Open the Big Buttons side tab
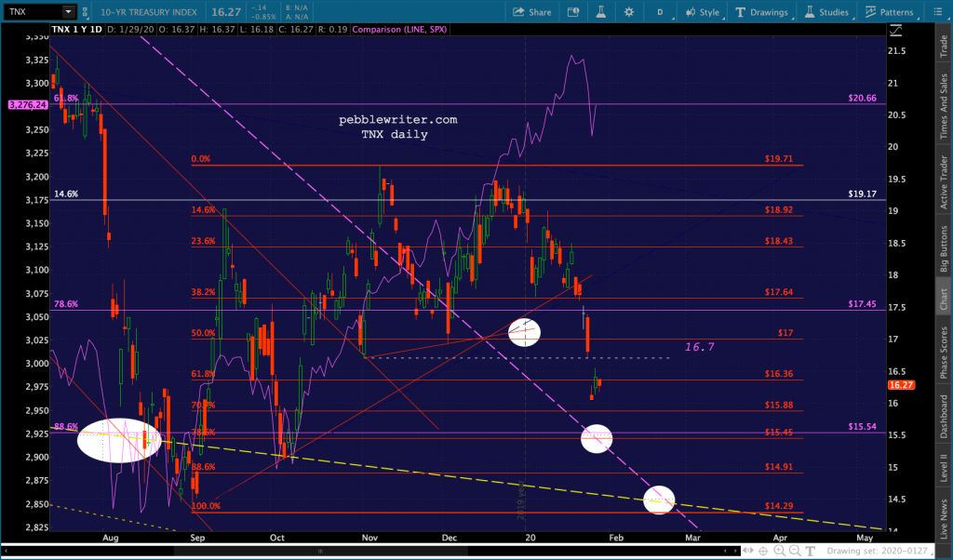The image size is (953, 560). click(x=944, y=249)
